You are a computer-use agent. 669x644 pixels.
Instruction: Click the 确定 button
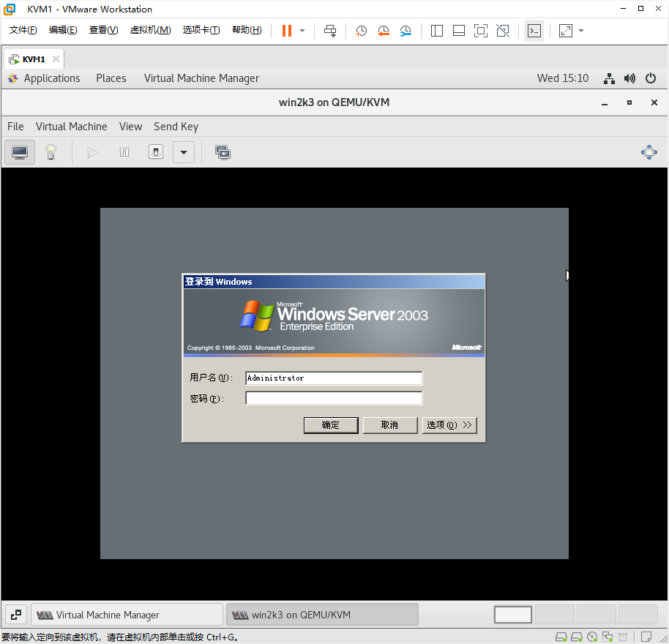tap(331, 425)
